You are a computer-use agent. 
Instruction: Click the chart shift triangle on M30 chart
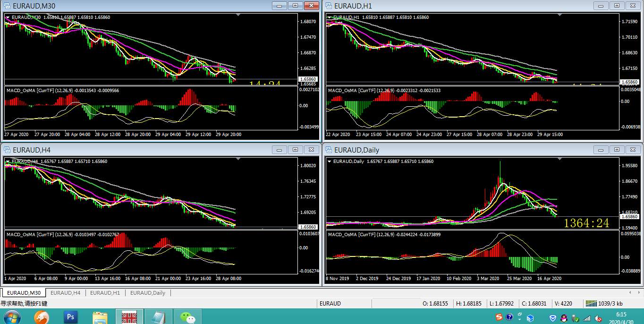click(x=238, y=16)
